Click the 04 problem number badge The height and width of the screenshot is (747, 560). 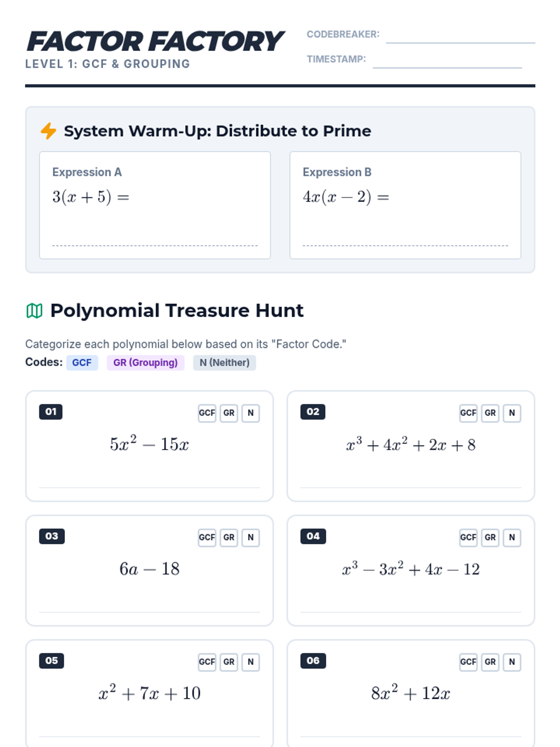(313, 536)
